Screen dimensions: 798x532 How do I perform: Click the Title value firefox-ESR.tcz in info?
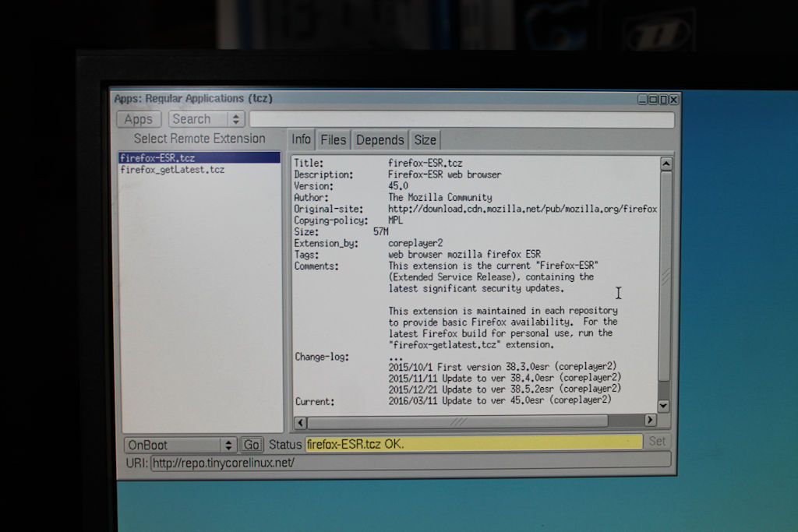pyautogui.click(x=425, y=163)
